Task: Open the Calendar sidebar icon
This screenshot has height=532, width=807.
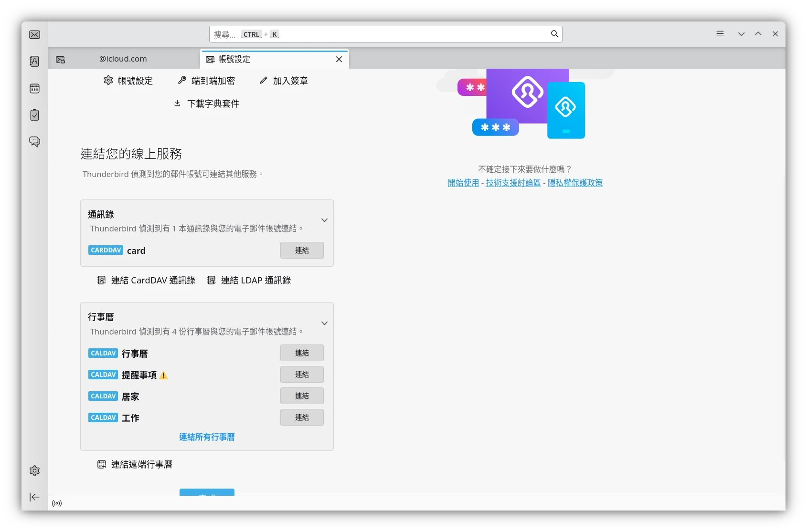Action: (x=34, y=88)
